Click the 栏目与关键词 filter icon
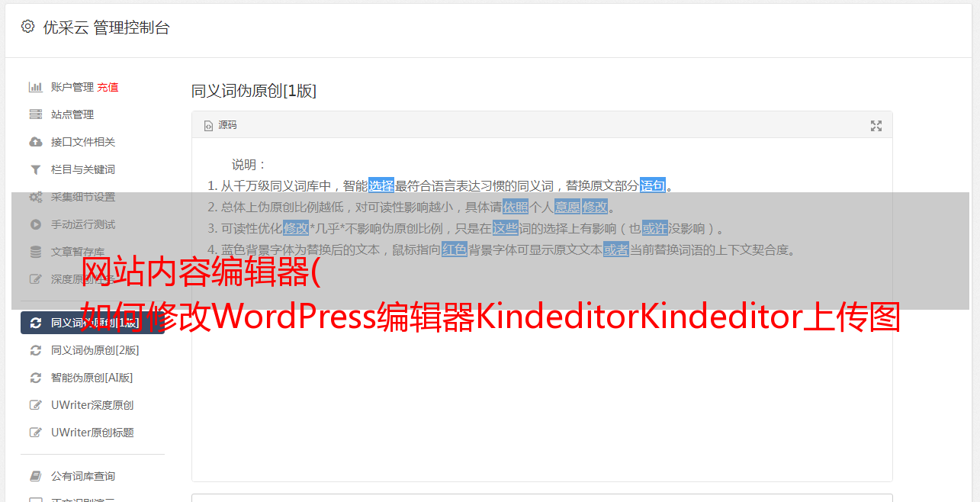The height and width of the screenshot is (502, 980). point(35,169)
